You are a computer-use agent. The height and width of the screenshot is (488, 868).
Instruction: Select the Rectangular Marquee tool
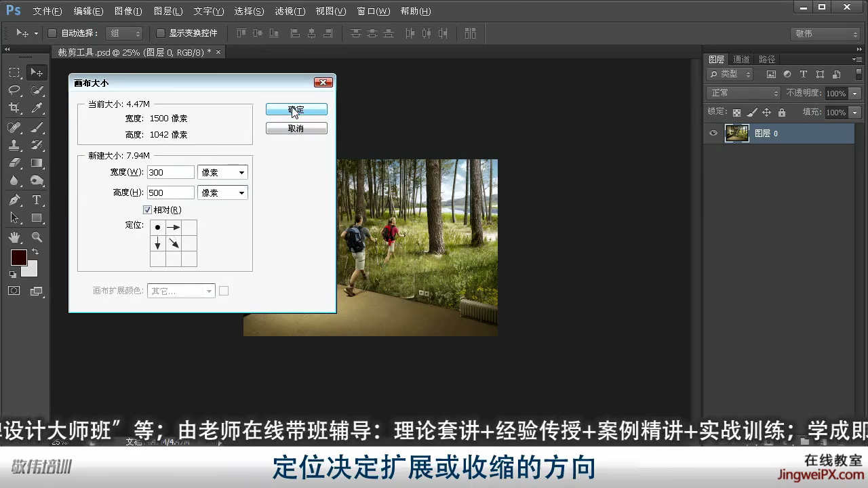[14, 73]
